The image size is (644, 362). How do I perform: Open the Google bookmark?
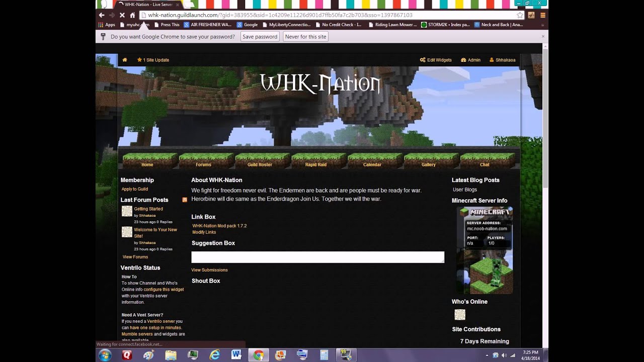247,25
